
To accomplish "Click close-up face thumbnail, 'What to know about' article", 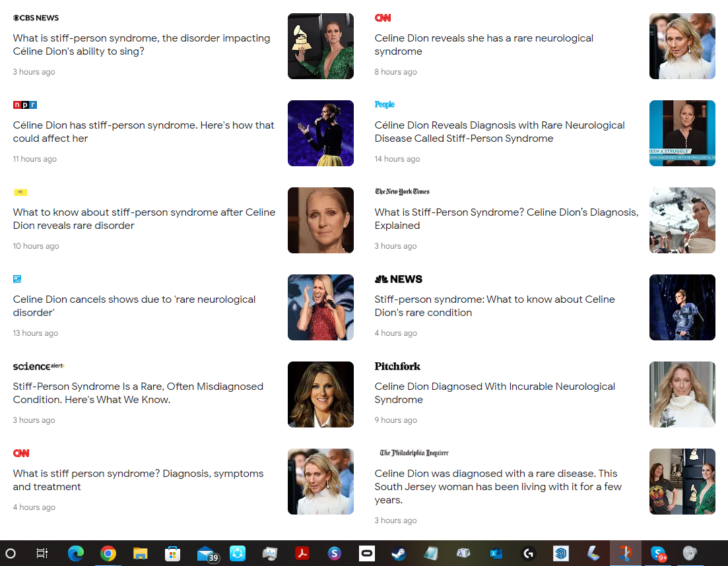I will pos(321,220).
